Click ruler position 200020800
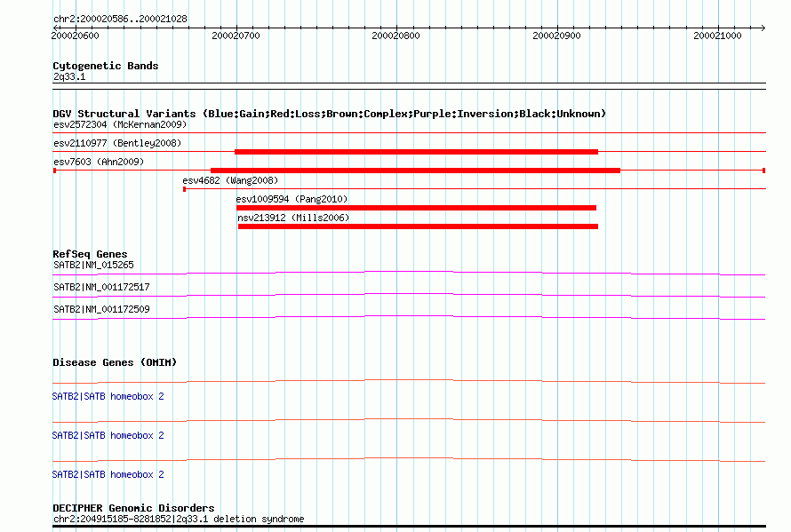791x532 pixels. [396, 36]
